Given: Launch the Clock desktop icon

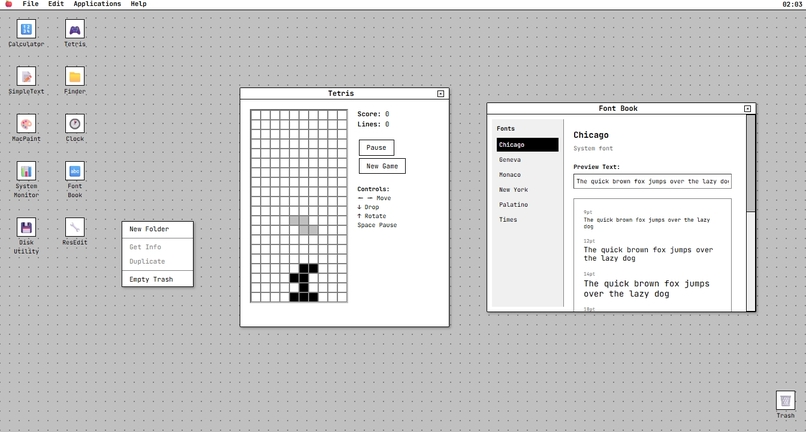Looking at the screenshot, I should pyautogui.click(x=75, y=128).
